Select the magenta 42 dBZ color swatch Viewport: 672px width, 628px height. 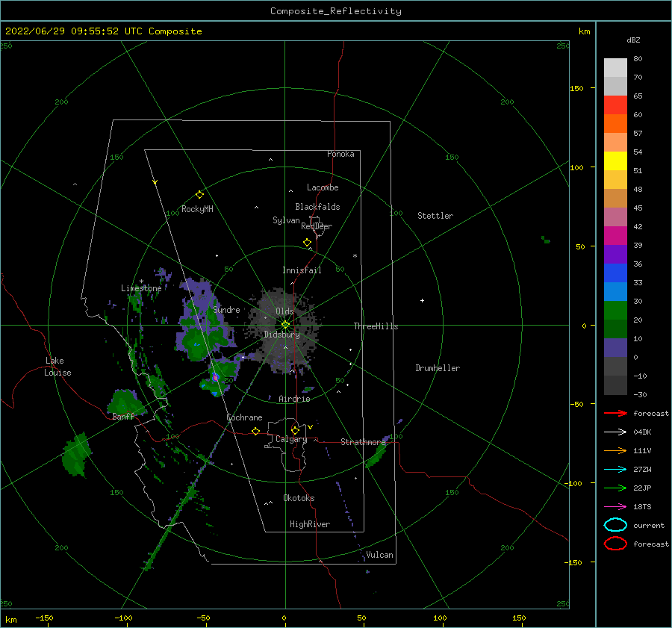(615, 235)
